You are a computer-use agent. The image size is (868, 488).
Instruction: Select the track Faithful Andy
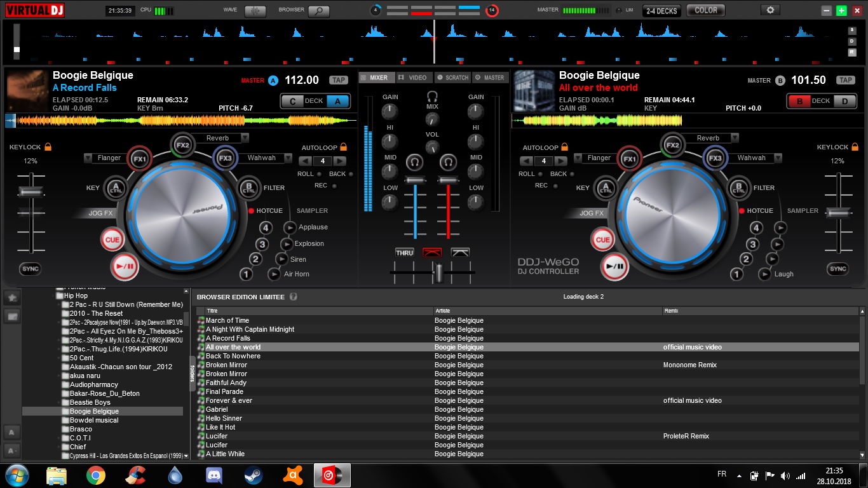[x=226, y=383]
